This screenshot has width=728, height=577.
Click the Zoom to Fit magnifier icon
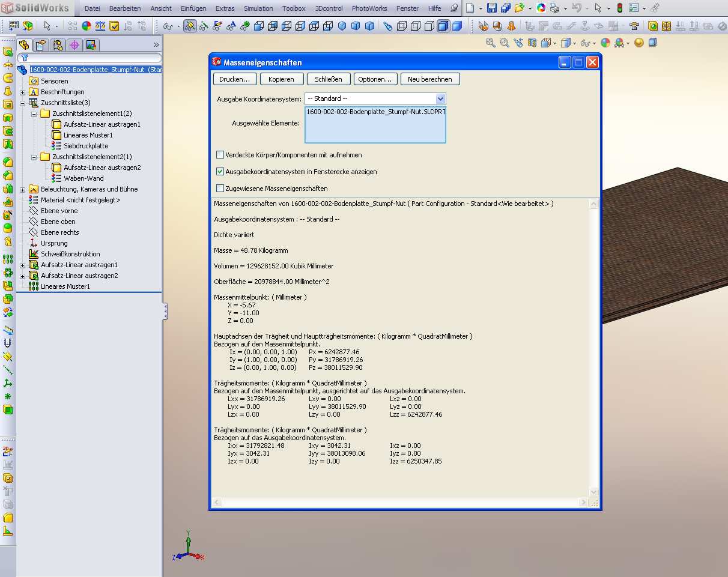[x=491, y=43]
